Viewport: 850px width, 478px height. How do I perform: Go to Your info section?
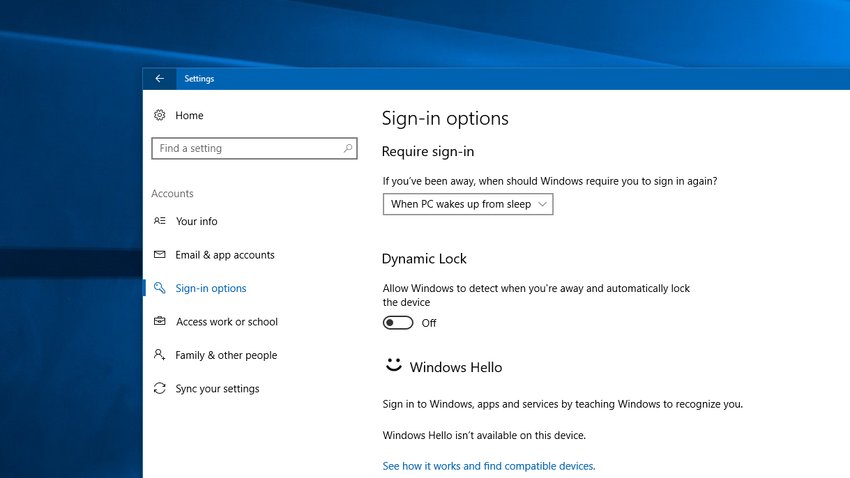[x=196, y=221]
